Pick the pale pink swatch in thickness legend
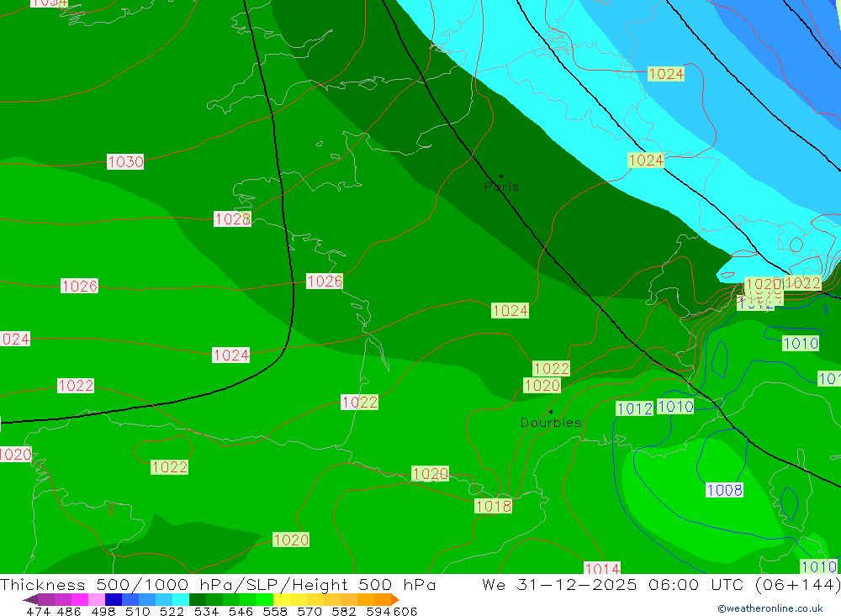 tap(97, 599)
